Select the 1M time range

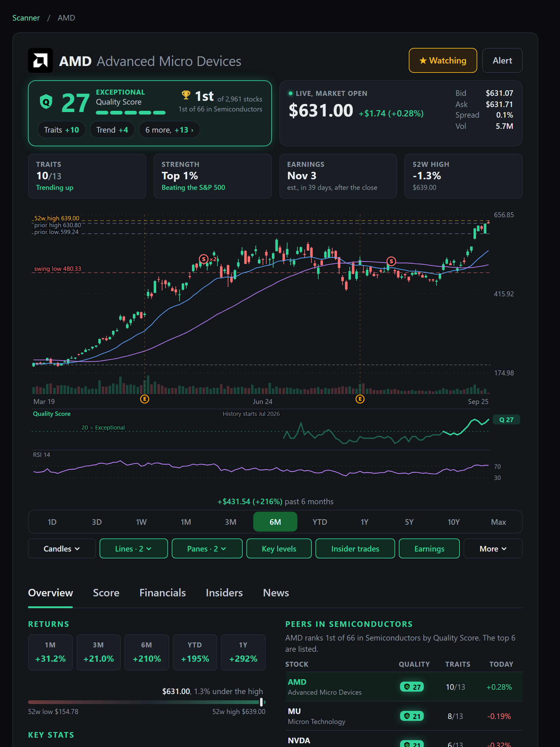coord(186,522)
